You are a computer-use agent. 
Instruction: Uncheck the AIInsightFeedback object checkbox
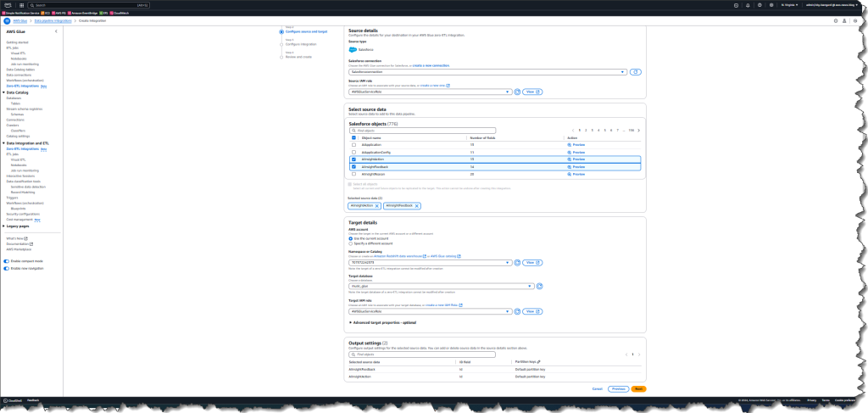pos(353,166)
